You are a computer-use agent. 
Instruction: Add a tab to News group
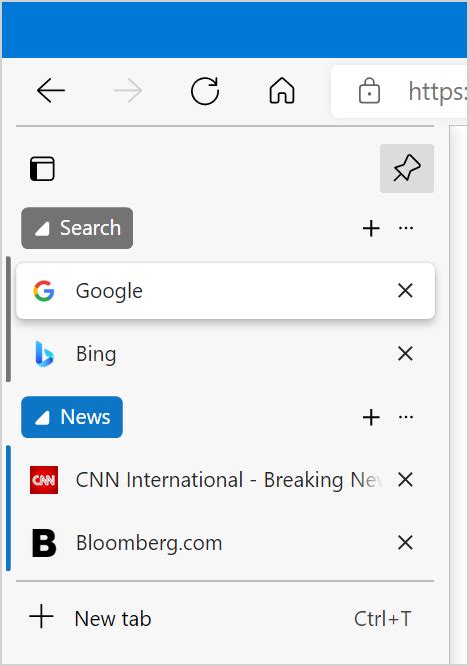(x=371, y=417)
